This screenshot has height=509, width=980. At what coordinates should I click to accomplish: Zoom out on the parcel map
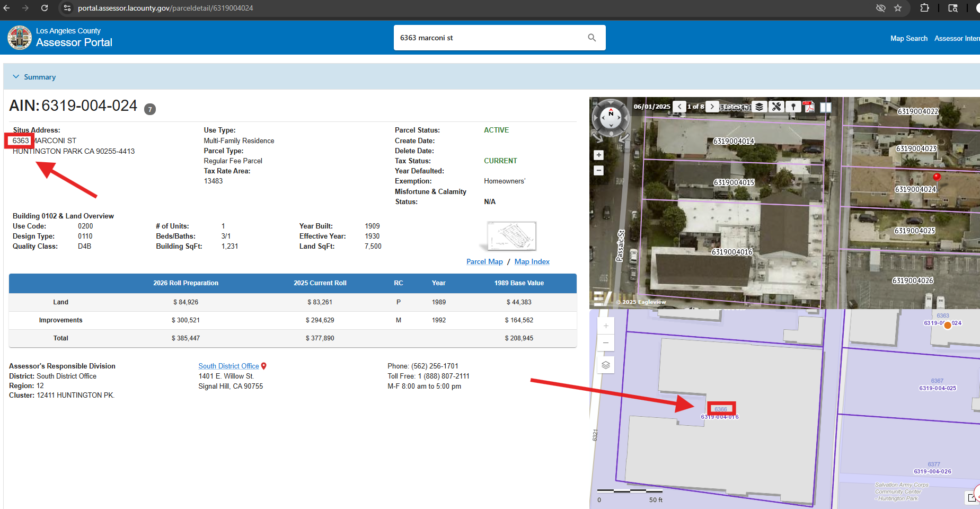[x=606, y=343]
